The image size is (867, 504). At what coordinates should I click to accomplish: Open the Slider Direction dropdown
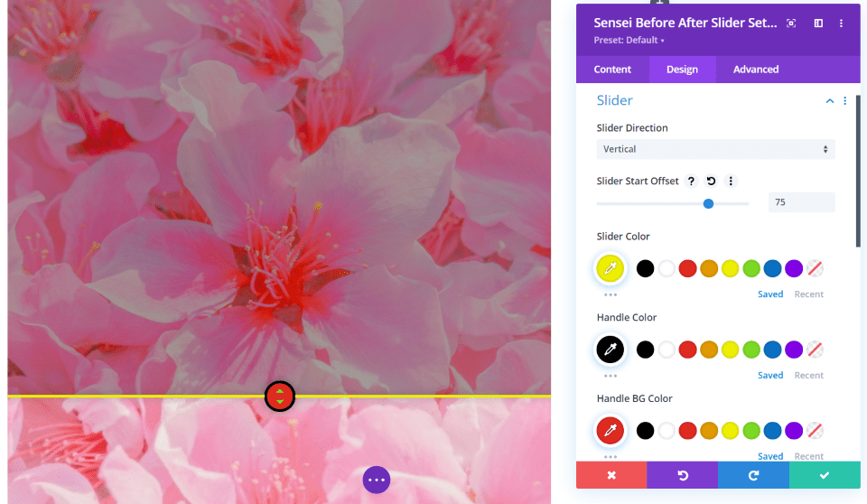point(715,149)
